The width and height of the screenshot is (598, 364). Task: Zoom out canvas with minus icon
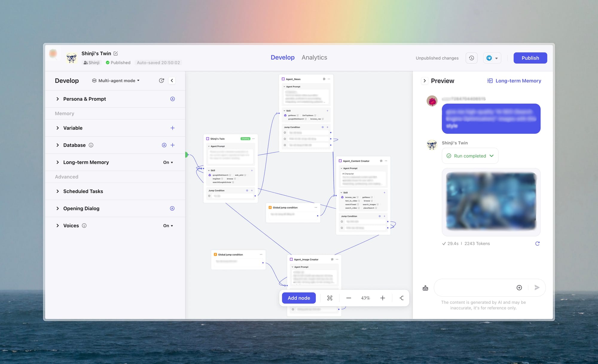(349, 298)
